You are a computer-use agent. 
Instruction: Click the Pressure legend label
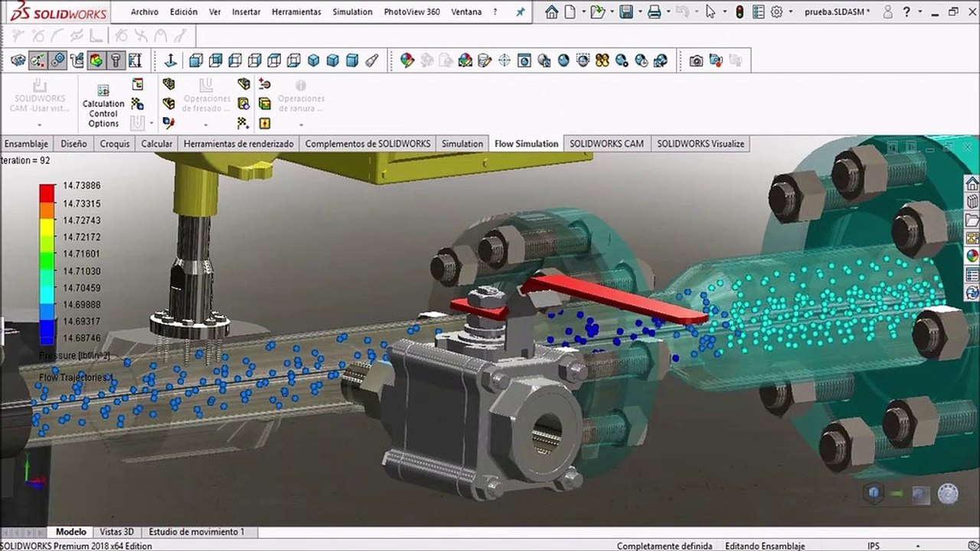tap(74, 356)
